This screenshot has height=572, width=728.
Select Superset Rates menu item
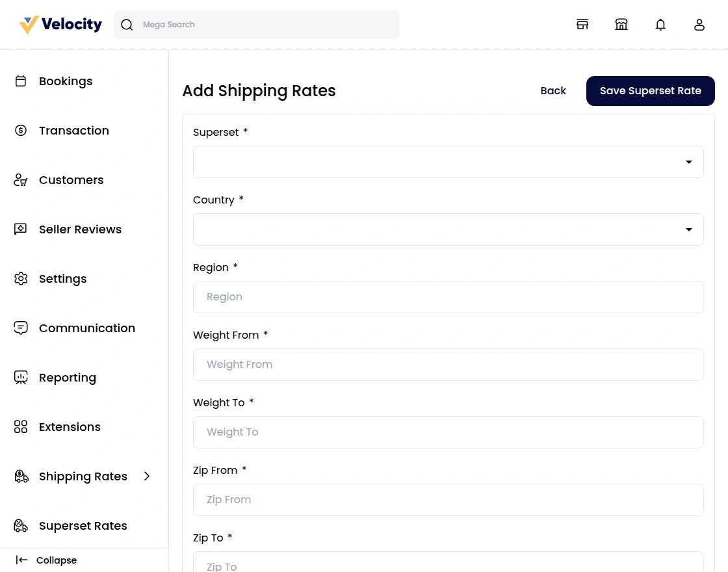point(83,526)
